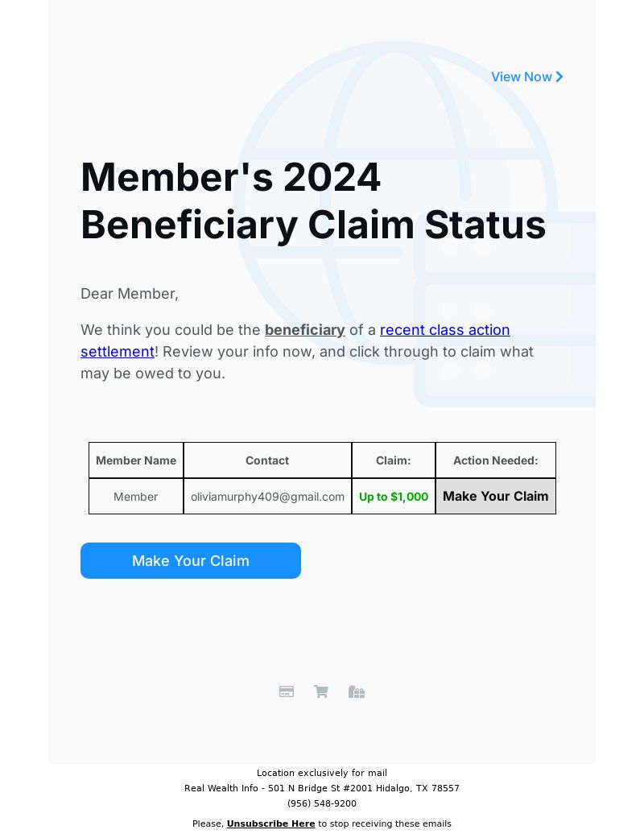Viewport: 644px width, 838px height.
Task: Follow the bold underlined beneficiary link
Action: coord(304,330)
